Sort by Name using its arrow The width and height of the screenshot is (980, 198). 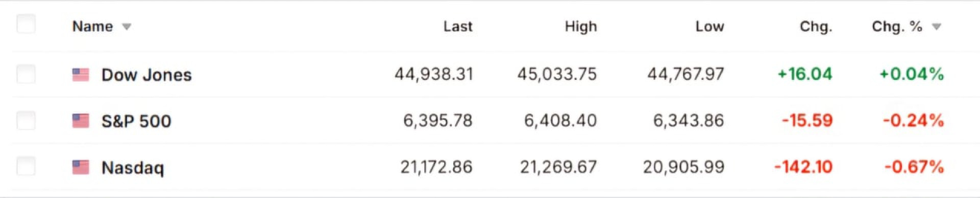pos(127,27)
